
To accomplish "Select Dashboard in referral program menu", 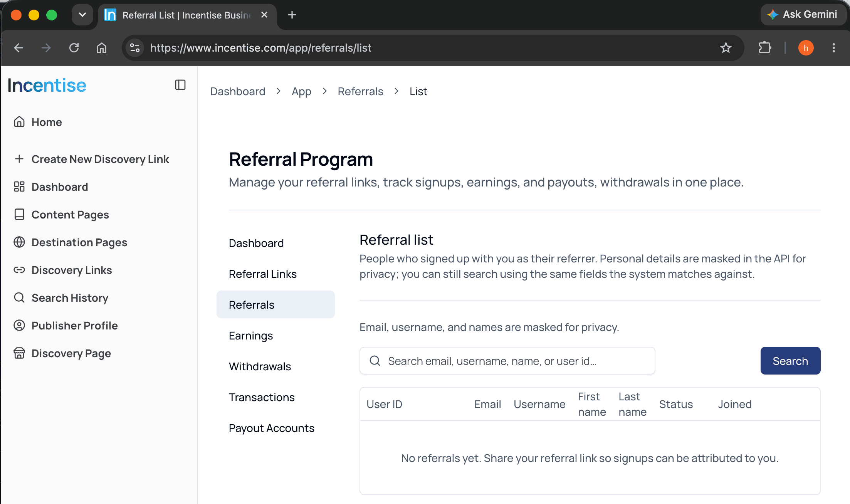I will 275,243.
